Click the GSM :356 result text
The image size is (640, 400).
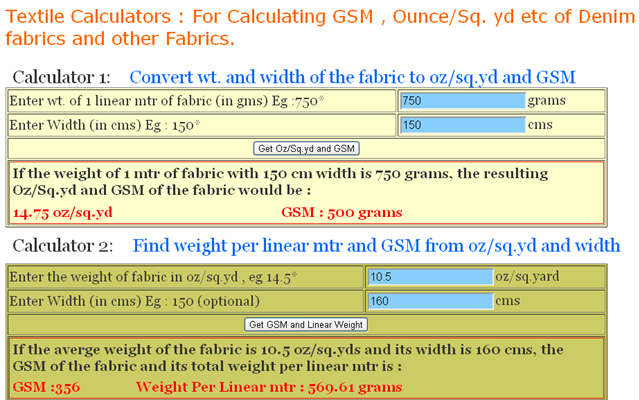[x=47, y=387]
